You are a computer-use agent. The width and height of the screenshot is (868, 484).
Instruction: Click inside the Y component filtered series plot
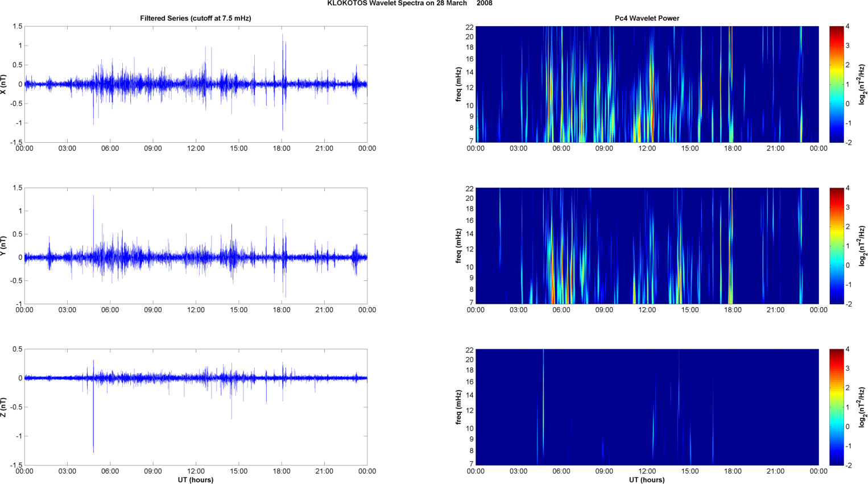[x=196, y=246]
